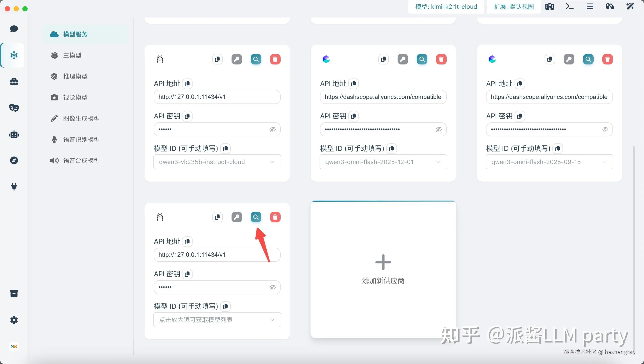Click the 添加新供应商 add provider card
The width and height of the screenshot is (644, 364).
click(x=383, y=269)
